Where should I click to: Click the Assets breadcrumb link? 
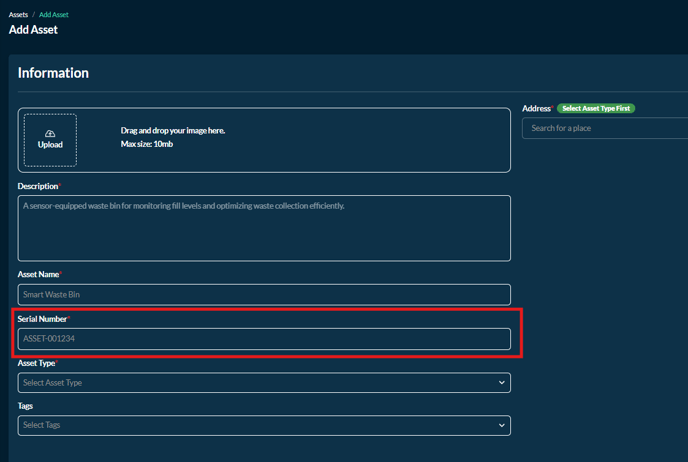tap(18, 14)
